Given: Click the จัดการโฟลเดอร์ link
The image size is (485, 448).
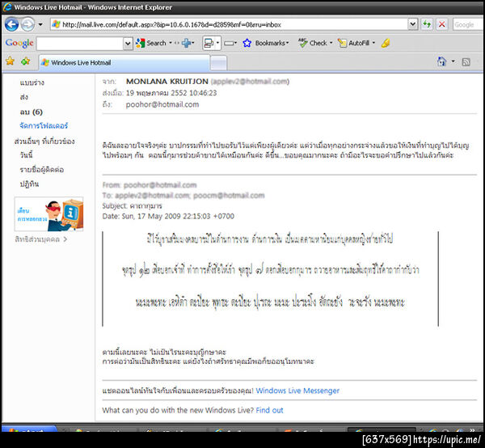Looking at the screenshot, I should tap(44, 125).
